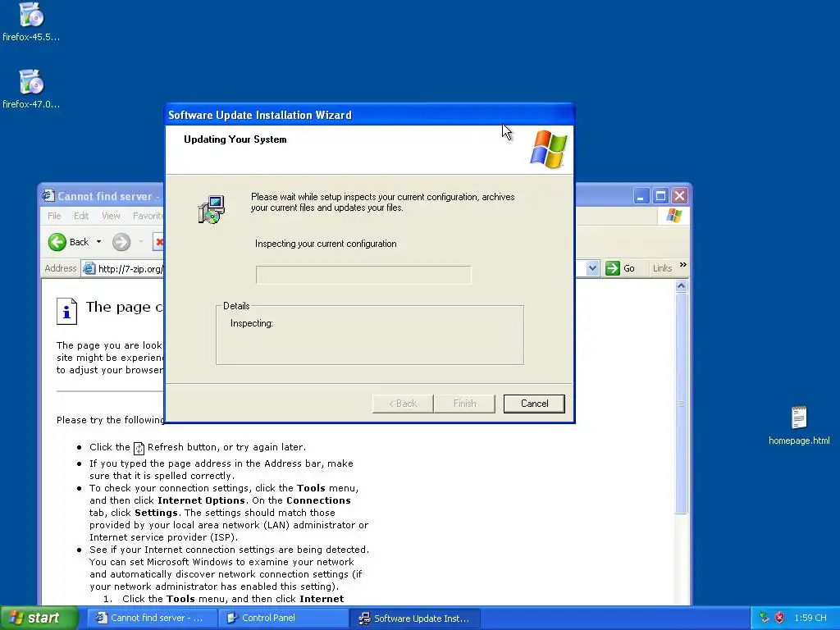Click 'Inspecting your current configuration' status text
The width and height of the screenshot is (840, 630).
point(326,244)
